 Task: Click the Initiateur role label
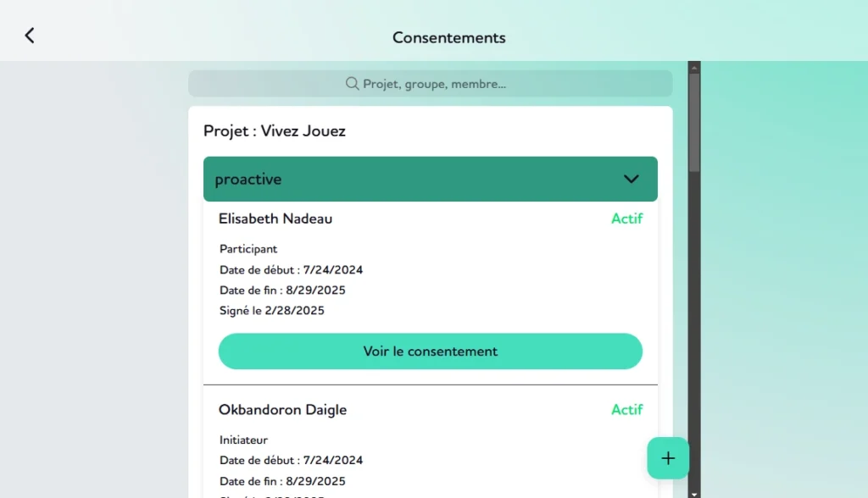243,440
